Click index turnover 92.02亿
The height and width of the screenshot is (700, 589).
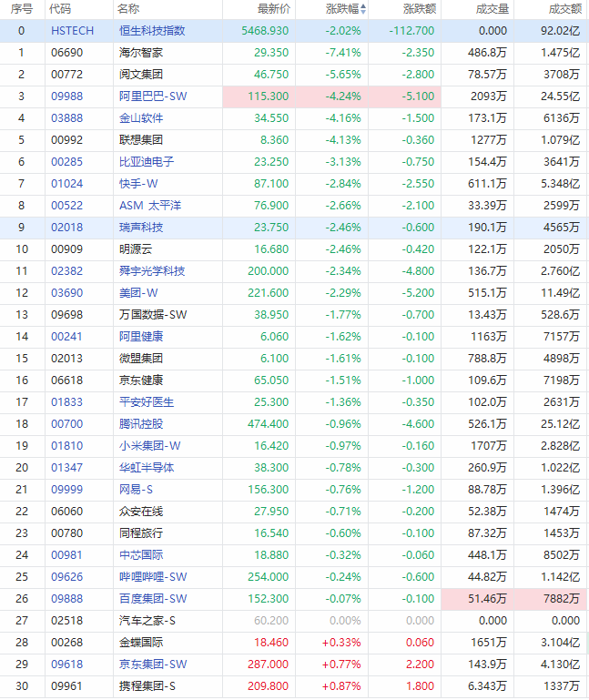click(x=561, y=31)
